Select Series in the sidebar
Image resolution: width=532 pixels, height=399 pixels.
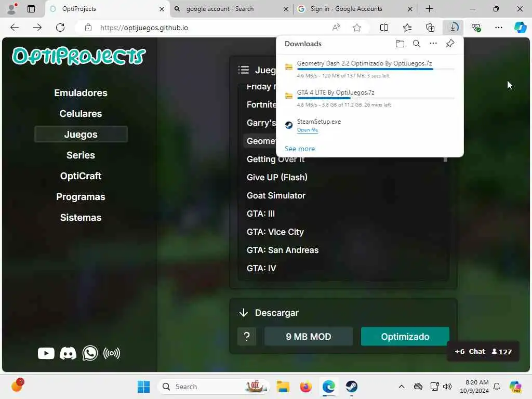pyautogui.click(x=81, y=155)
